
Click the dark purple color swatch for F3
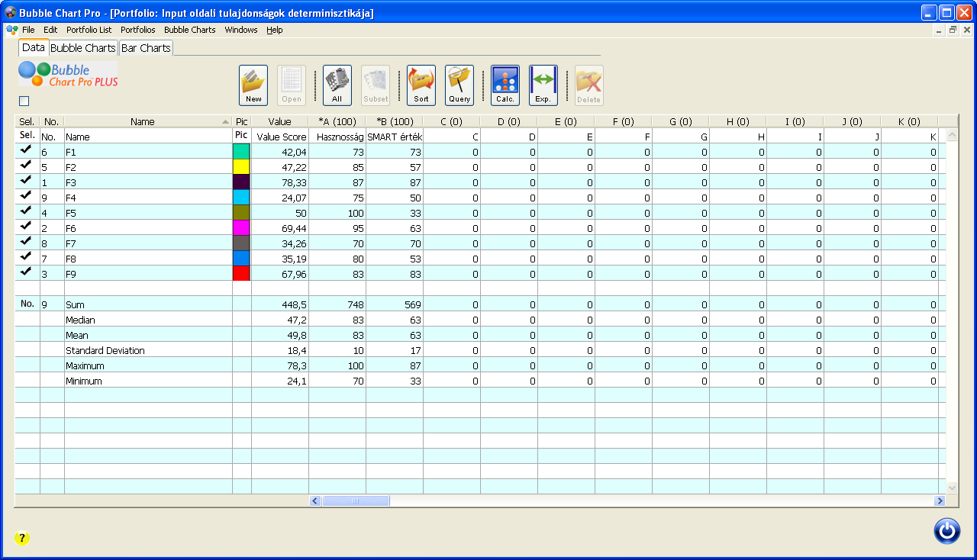tap(241, 182)
